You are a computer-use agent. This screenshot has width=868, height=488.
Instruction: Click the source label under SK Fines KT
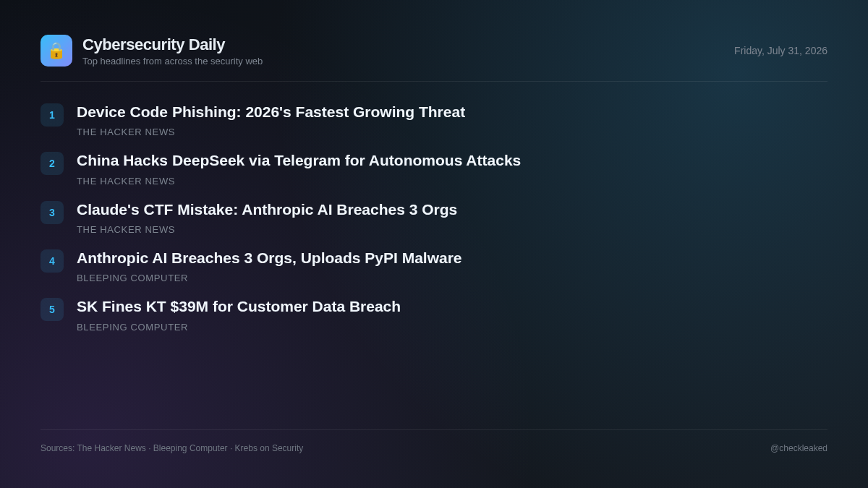click(132, 328)
